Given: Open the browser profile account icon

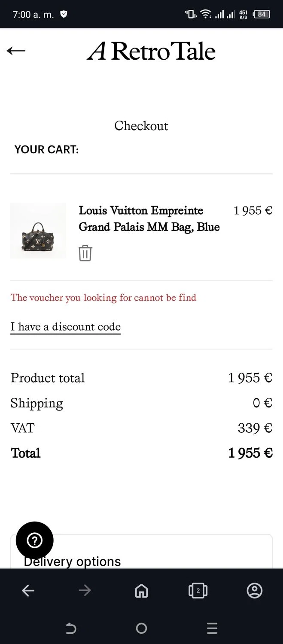Looking at the screenshot, I should pyautogui.click(x=255, y=591).
